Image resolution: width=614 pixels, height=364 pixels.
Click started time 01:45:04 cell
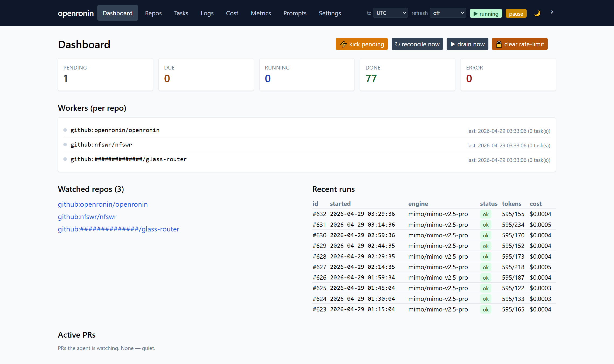[363, 288]
